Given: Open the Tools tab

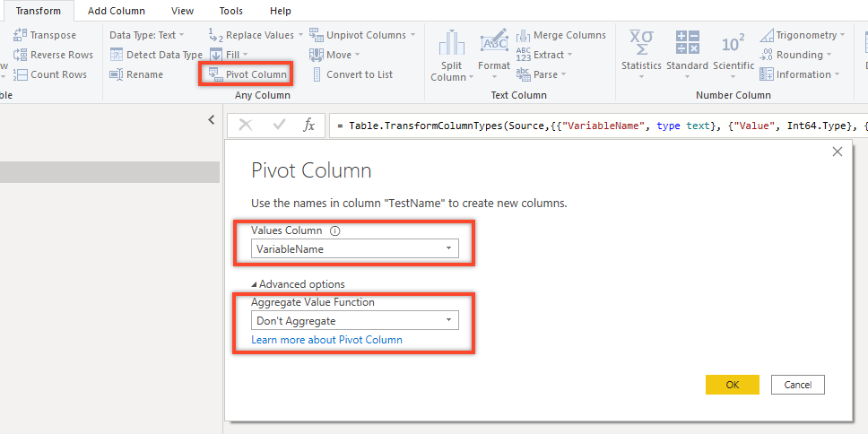Looking at the screenshot, I should pyautogui.click(x=230, y=11).
